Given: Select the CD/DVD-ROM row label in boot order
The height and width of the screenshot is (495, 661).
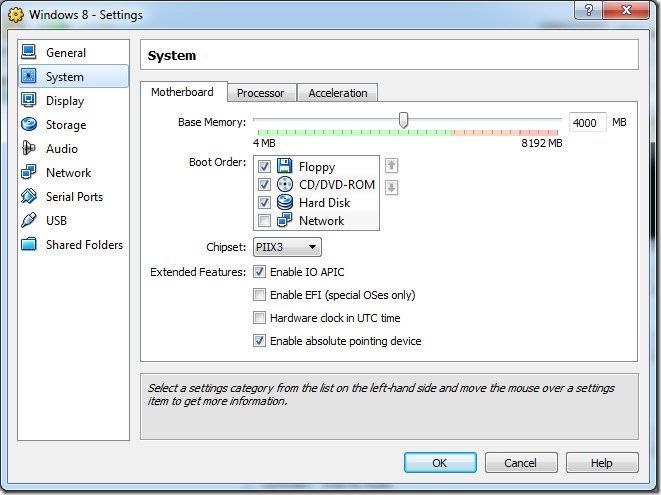Looking at the screenshot, I should 337,184.
